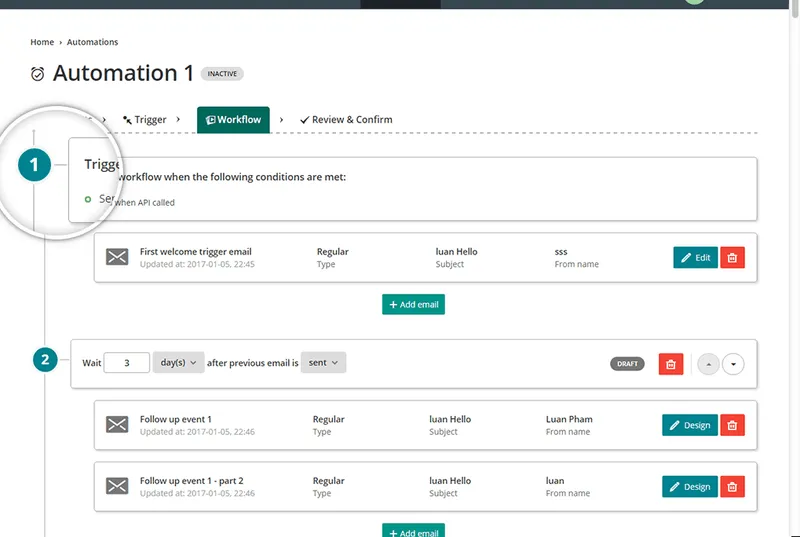800x537 pixels.
Task: Go to the Trigger step tab
Action: (145, 119)
